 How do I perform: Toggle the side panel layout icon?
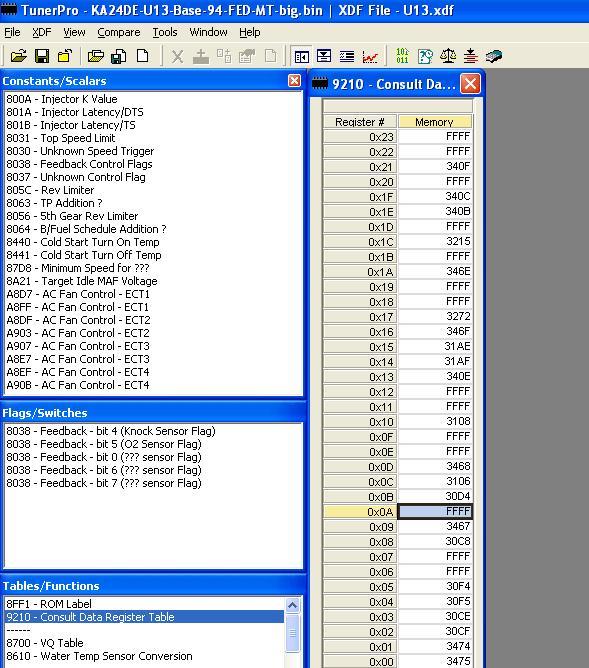coord(302,56)
